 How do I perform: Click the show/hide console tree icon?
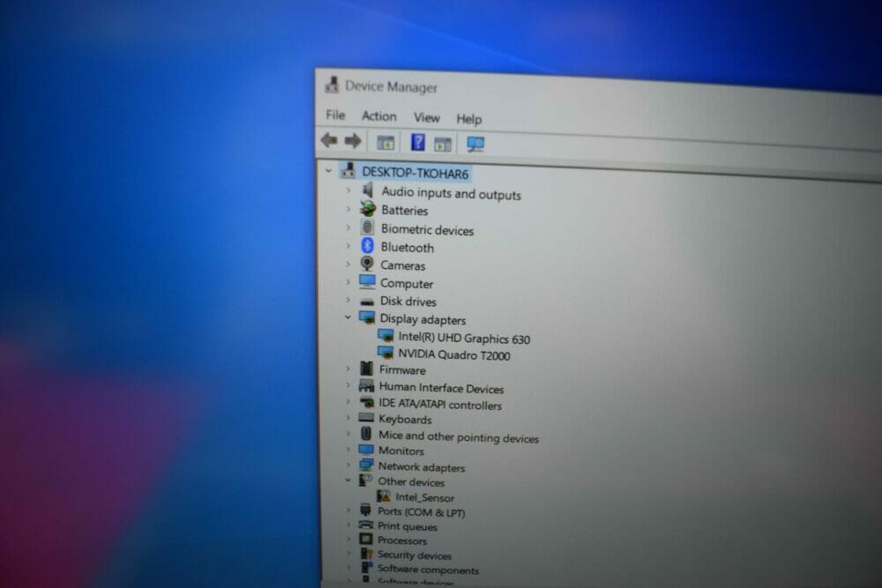click(385, 143)
